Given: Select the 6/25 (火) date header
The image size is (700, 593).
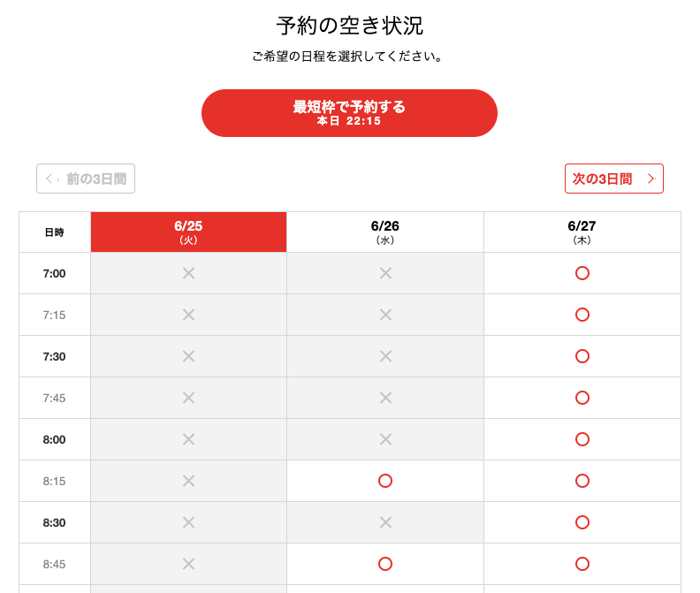Looking at the screenshot, I should point(188,232).
